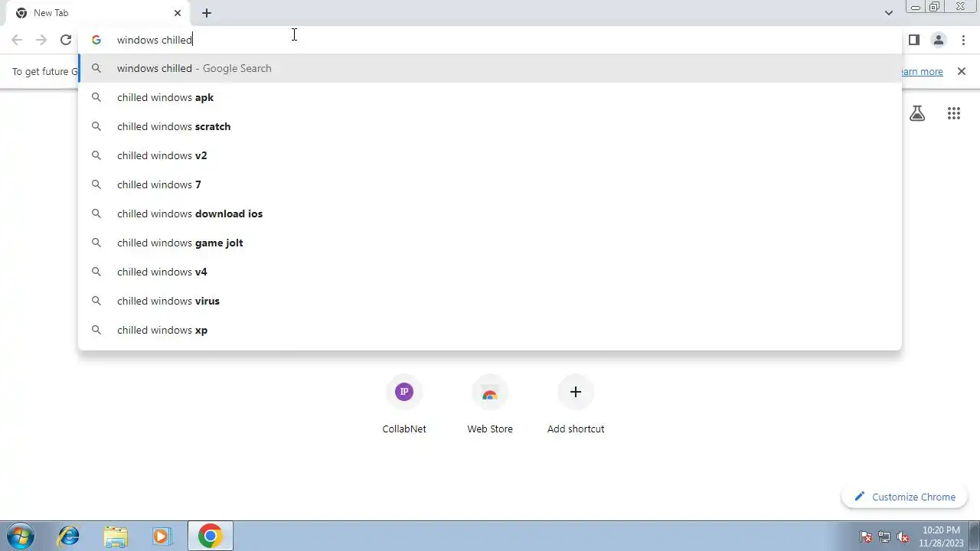The image size is (980, 551).
Task: Open the CollabNet shortcut
Action: (x=404, y=406)
